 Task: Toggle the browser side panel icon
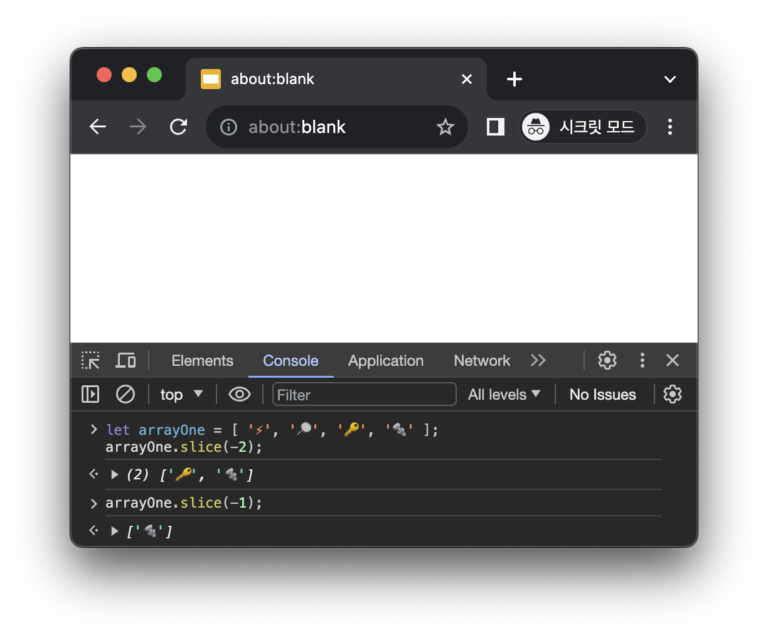tap(495, 127)
